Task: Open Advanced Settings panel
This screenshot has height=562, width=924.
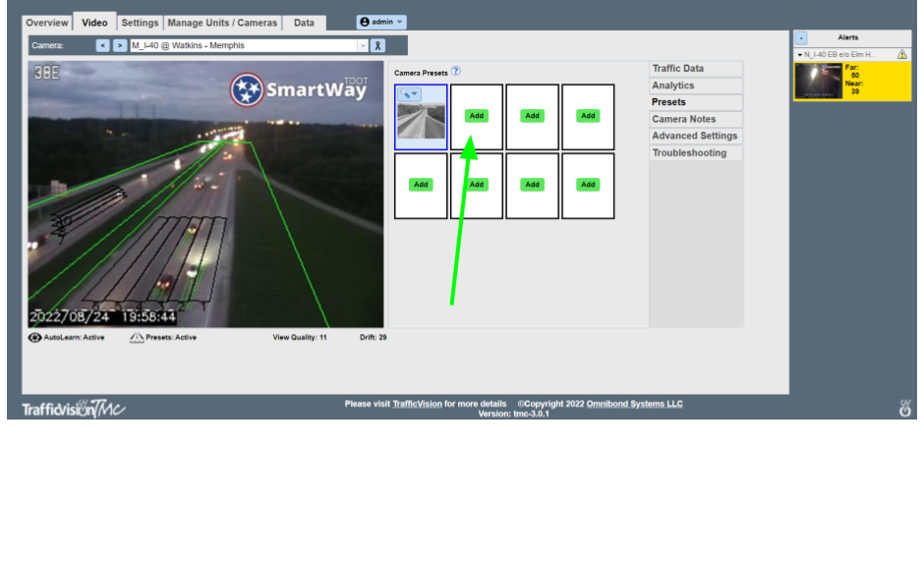Action: tap(695, 136)
